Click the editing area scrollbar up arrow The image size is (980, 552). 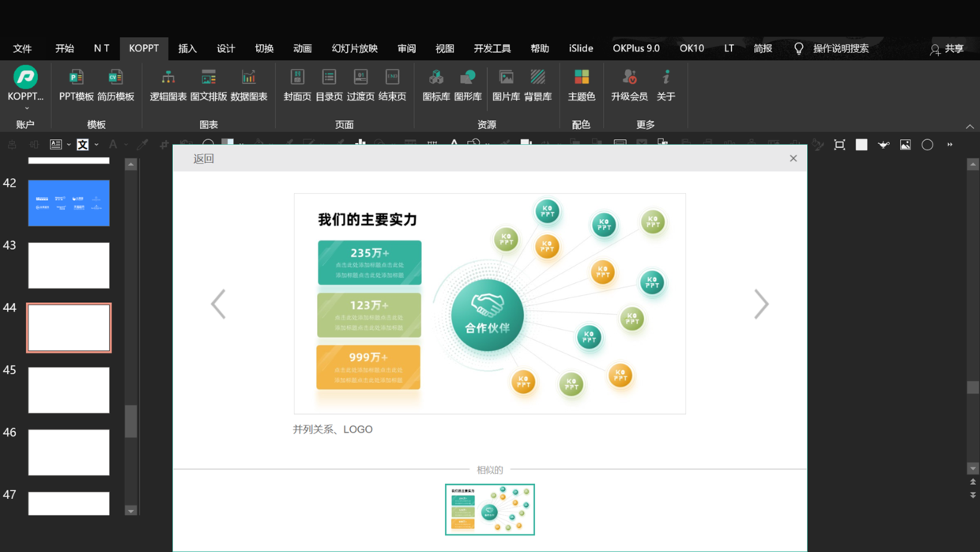[x=973, y=164]
